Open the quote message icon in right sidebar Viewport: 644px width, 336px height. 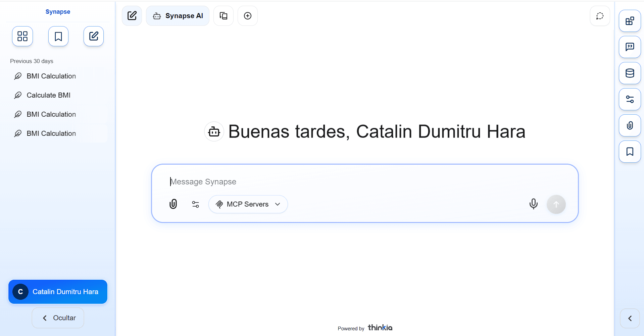point(630,47)
